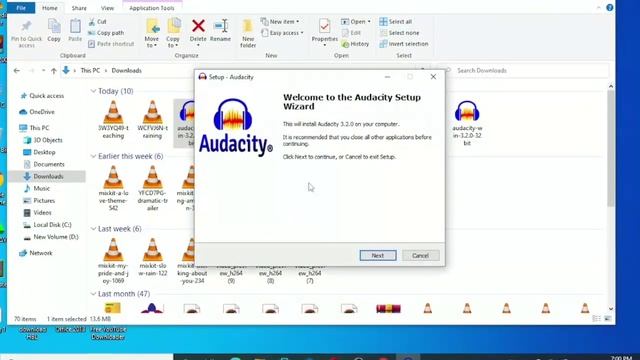The height and width of the screenshot is (360, 640).
Task: Click Invert selection in ribbon
Action: point(404,44)
